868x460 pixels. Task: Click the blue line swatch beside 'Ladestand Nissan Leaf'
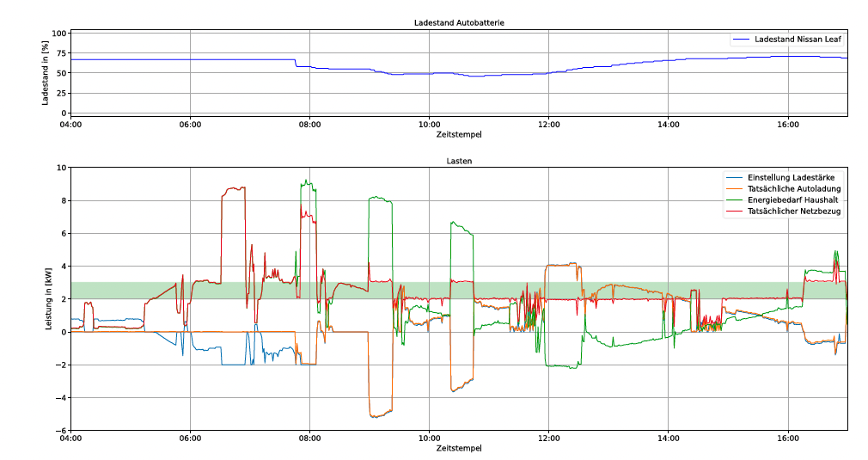(741, 40)
